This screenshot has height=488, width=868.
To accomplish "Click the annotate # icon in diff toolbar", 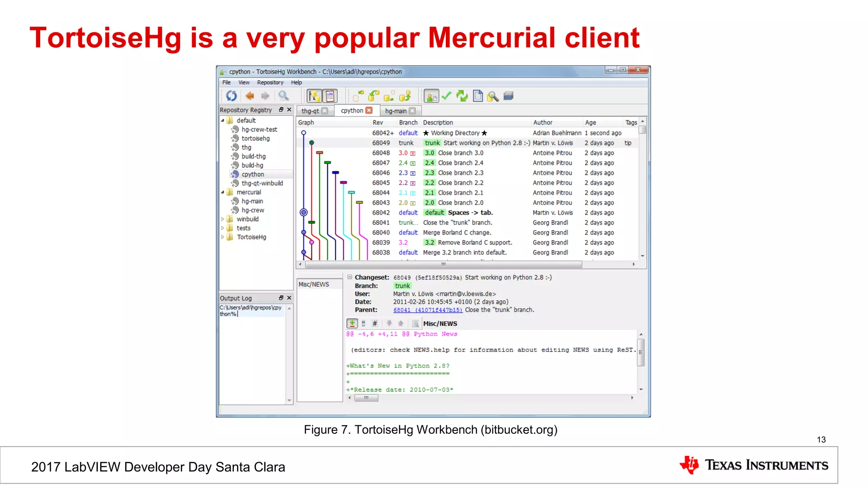I will click(x=375, y=324).
